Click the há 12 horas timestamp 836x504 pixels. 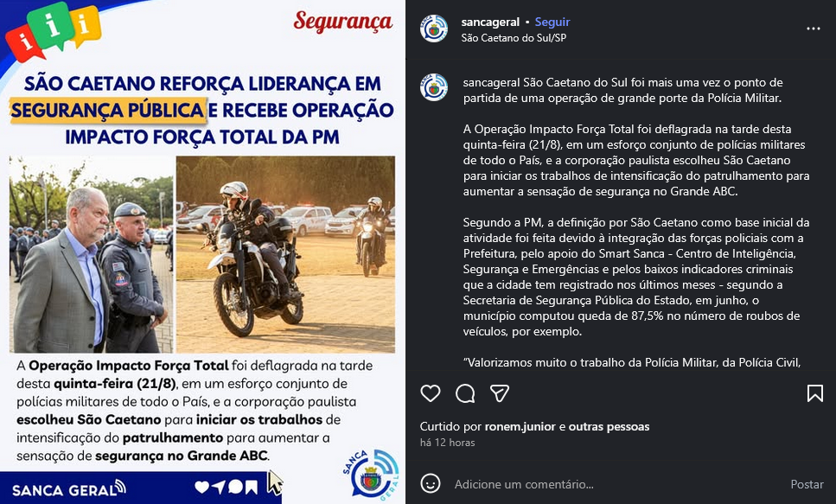point(447,443)
